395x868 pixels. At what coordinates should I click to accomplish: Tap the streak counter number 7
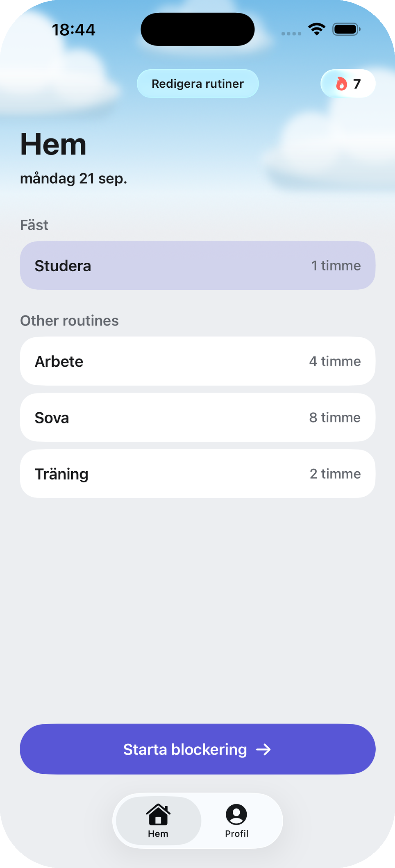click(x=357, y=84)
